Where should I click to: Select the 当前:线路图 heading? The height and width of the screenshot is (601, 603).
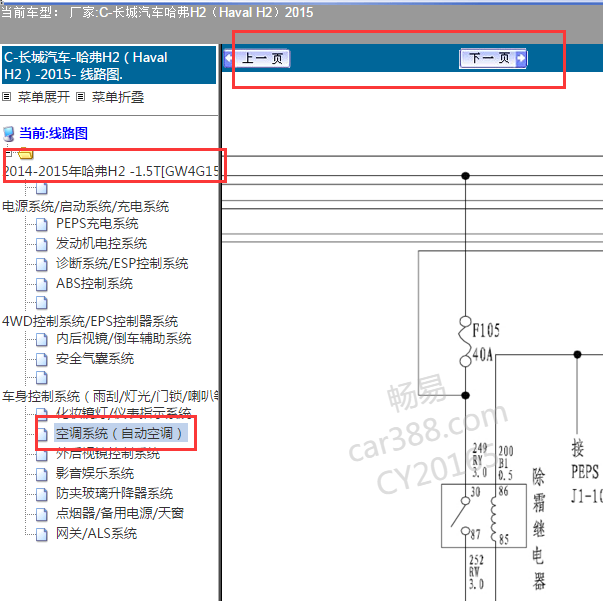53,133
